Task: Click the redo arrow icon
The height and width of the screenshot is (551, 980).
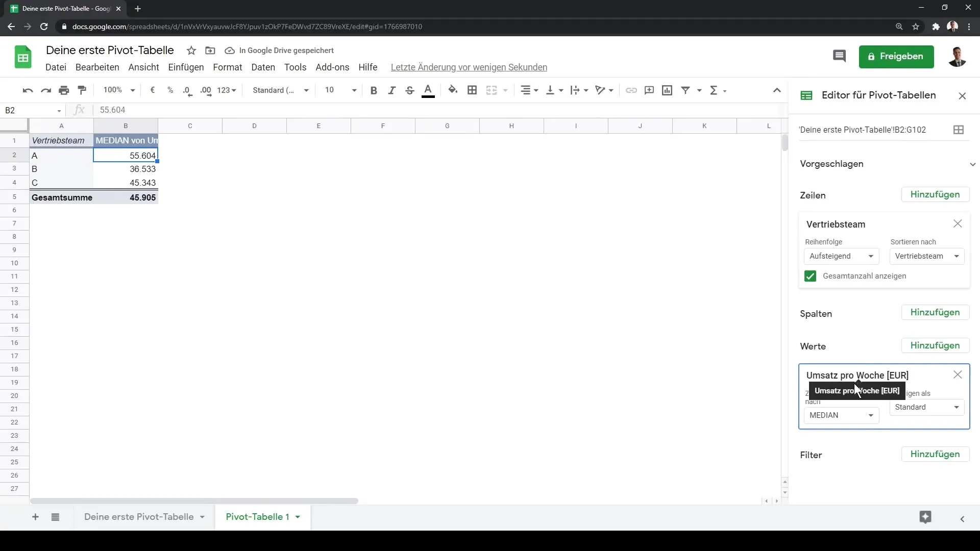Action: tap(46, 90)
